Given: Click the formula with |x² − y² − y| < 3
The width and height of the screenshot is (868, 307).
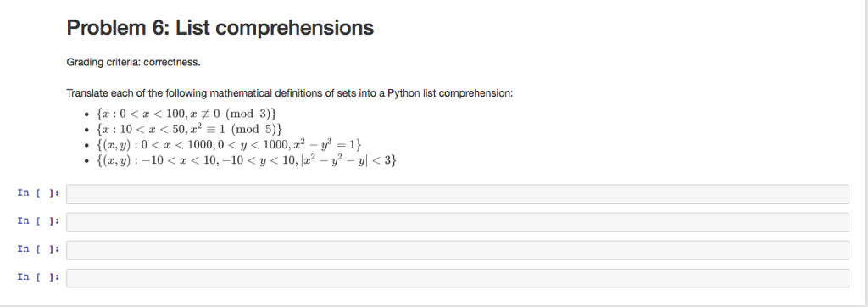Looking at the screenshot, I should pos(247,160).
